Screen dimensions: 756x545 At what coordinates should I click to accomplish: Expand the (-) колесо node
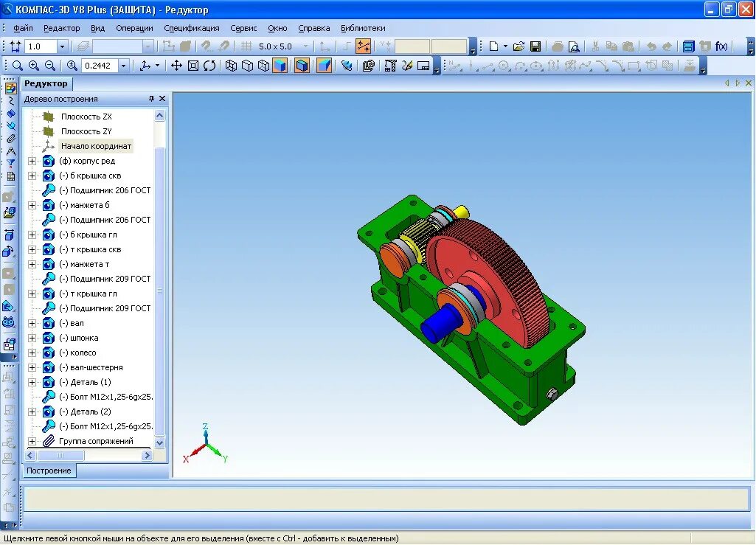(32, 353)
